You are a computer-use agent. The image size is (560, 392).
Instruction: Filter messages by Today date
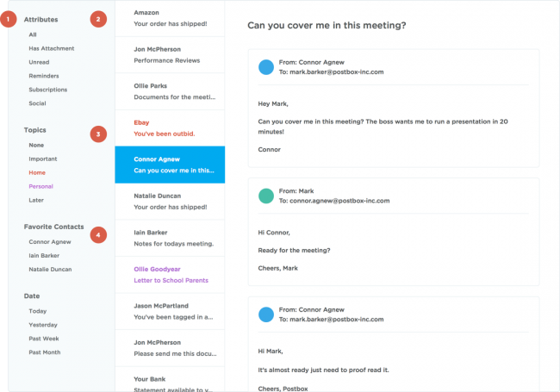coord(38,311)
